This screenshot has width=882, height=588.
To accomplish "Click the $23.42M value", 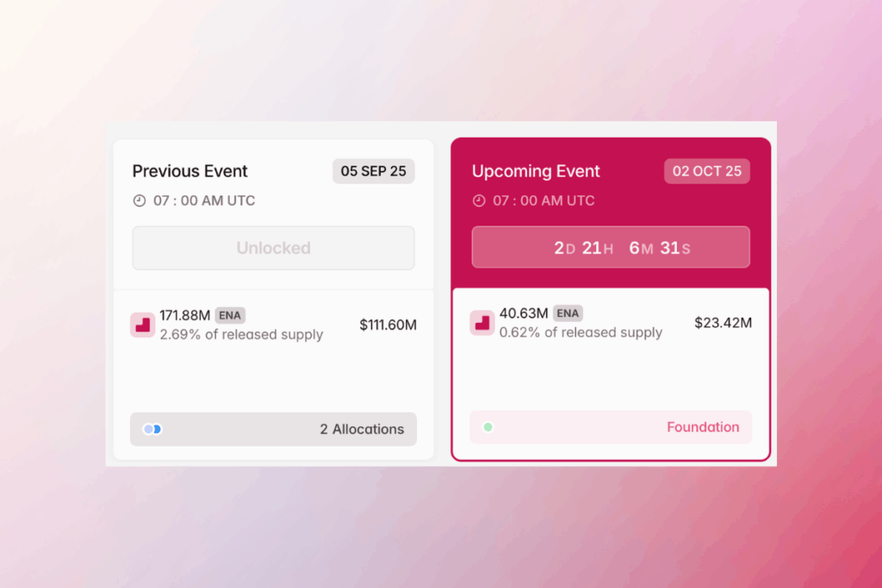I will click(723, 323).
